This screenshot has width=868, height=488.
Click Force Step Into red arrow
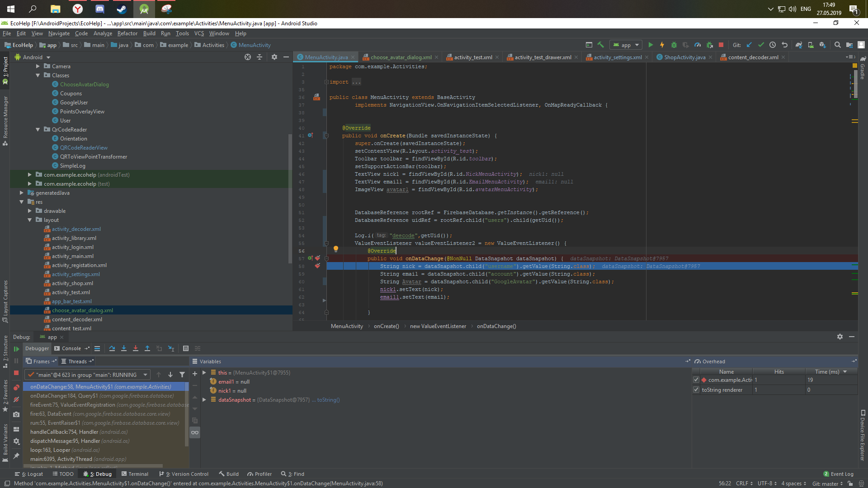pyautogui.click(x=135, y=348)
